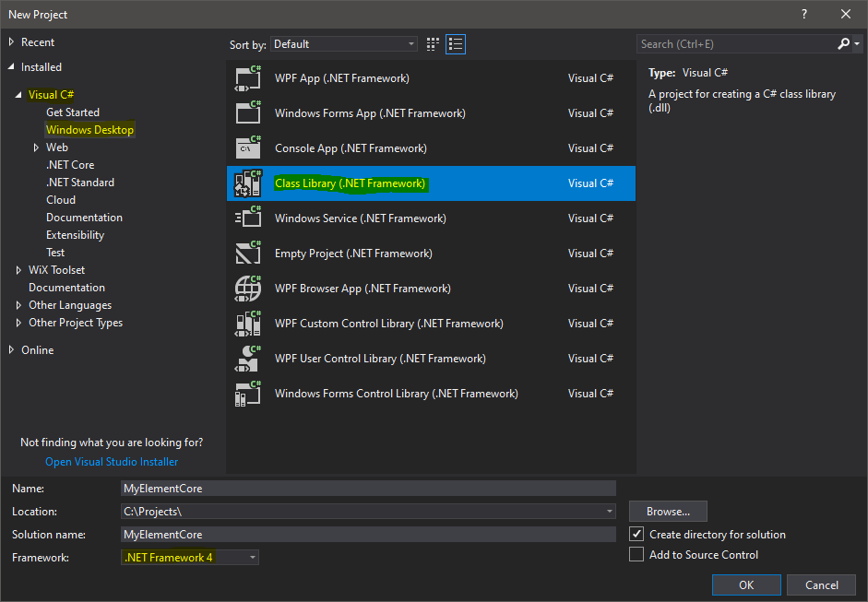
Task: Click the OK button
Action: point(746,584)
